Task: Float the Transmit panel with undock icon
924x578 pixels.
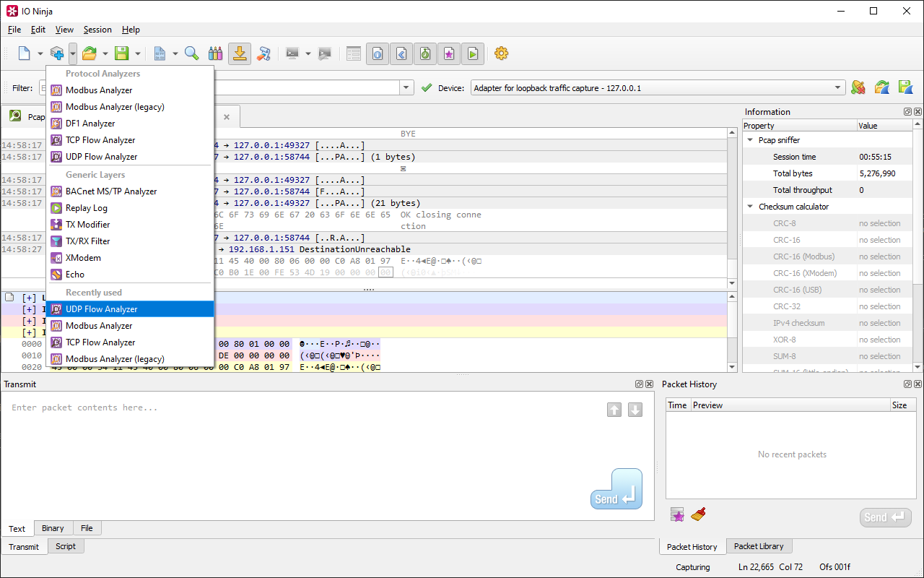Action: pos(639,384)
